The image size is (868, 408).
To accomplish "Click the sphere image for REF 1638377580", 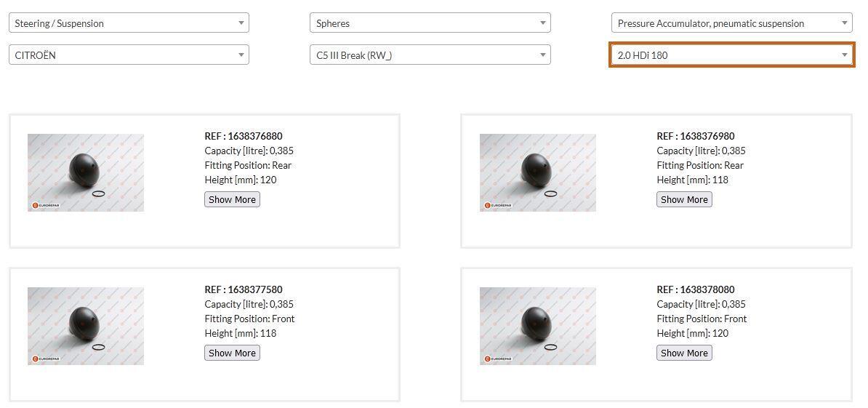I will click(x=86, y=326).
